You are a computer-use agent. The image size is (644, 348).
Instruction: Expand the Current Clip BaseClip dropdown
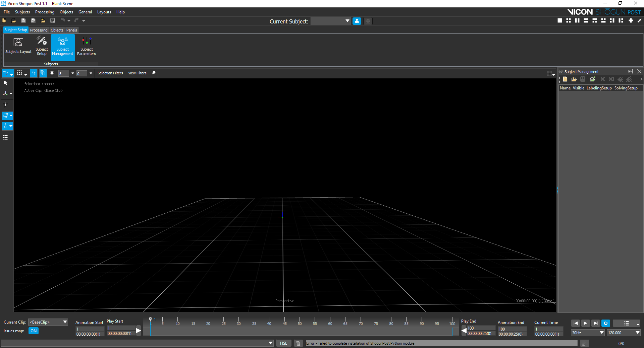pyautogui.click(x=48, y=322)
